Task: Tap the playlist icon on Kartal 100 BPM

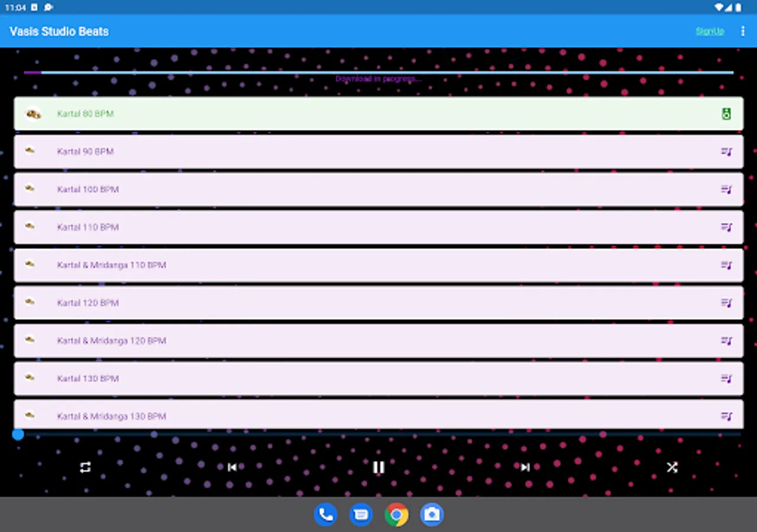Action: pos(726,190)
